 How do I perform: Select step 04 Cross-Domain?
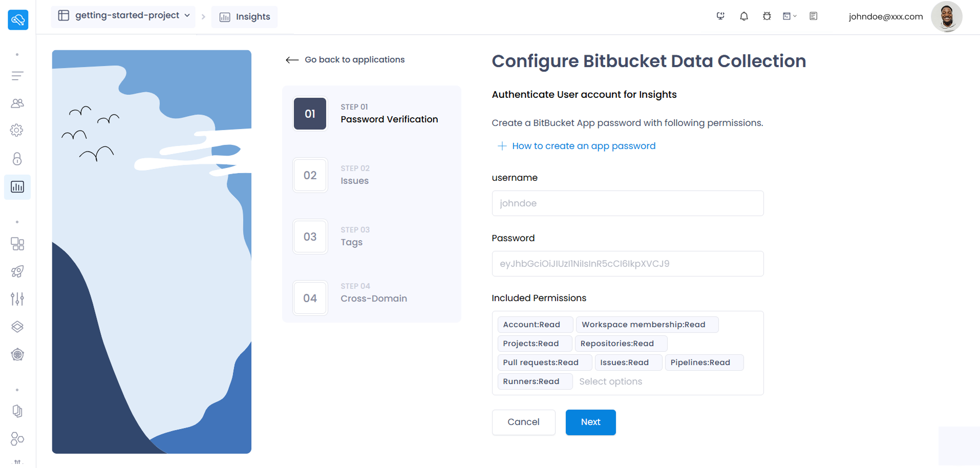point(372,298)
